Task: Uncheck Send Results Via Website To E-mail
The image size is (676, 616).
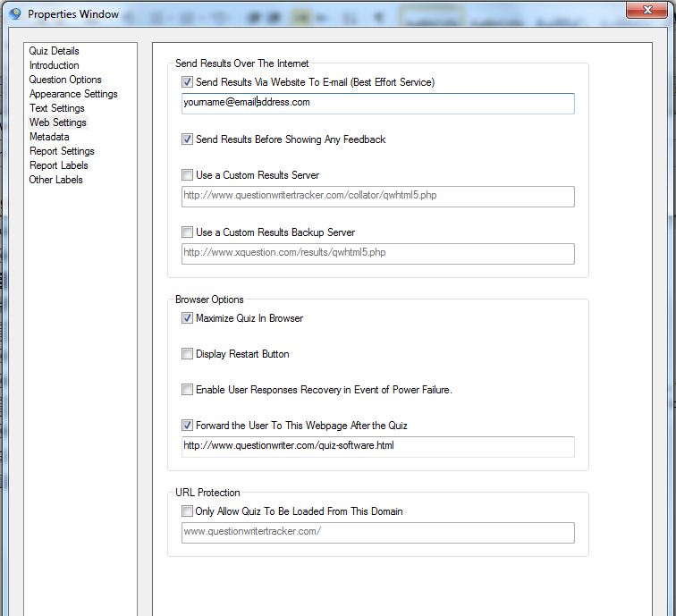Action: [187, 82]
